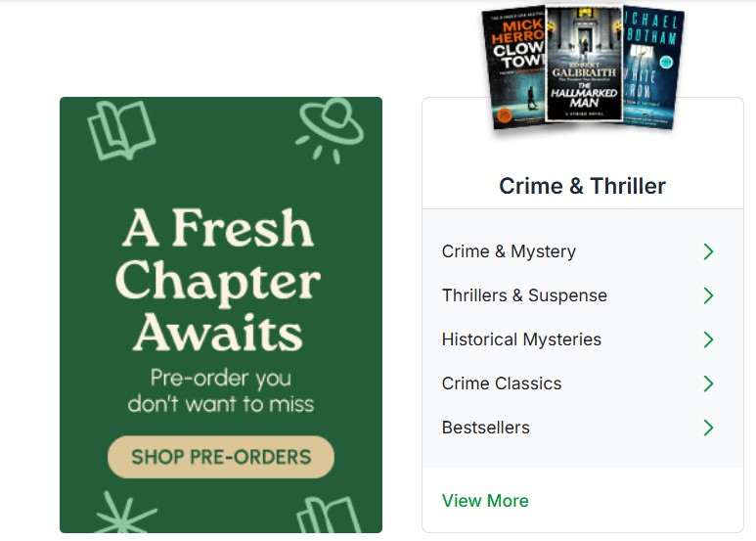
Task: Open the View More link
Action: click(485, 501)
